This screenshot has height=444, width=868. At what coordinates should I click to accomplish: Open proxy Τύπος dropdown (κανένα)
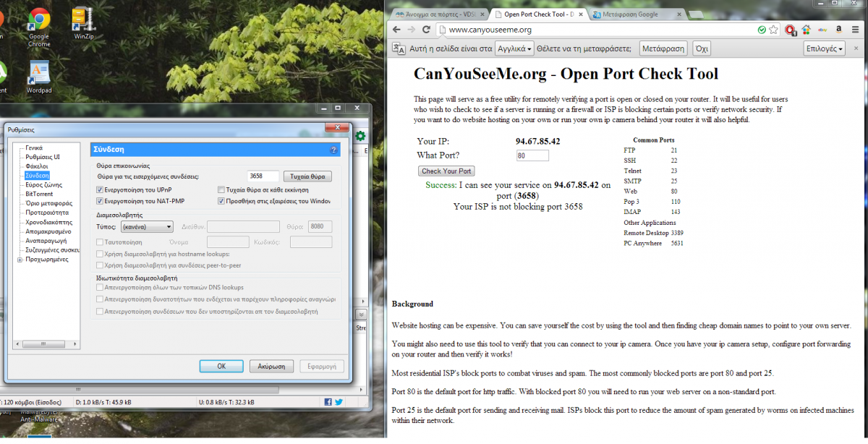coord(147,226)
